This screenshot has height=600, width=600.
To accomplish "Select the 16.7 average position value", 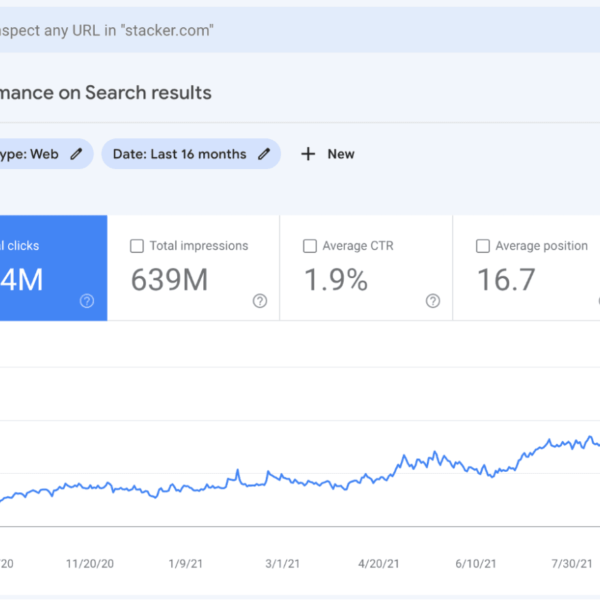I will point(506,281).
